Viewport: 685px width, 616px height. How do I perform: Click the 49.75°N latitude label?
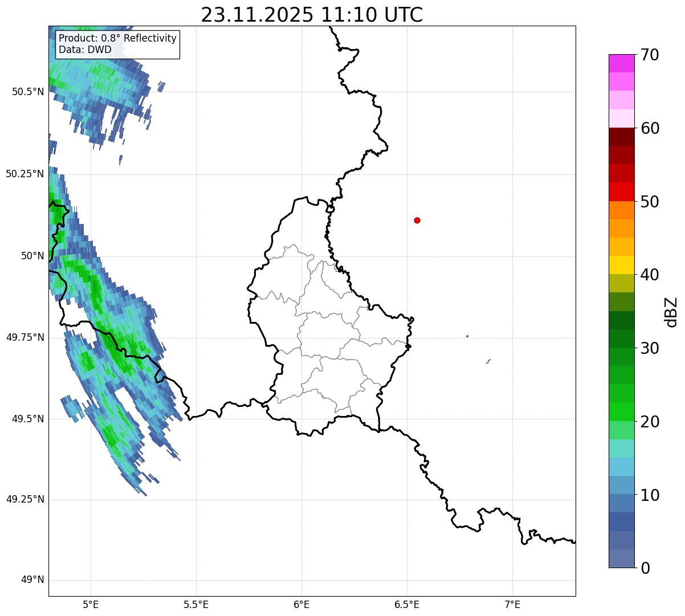click(25, 337)
